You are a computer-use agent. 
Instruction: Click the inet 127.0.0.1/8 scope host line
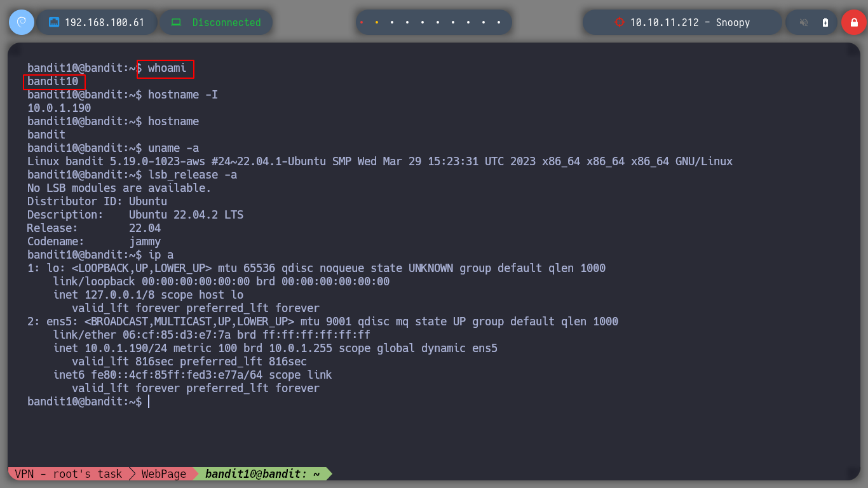pos(148,295)
